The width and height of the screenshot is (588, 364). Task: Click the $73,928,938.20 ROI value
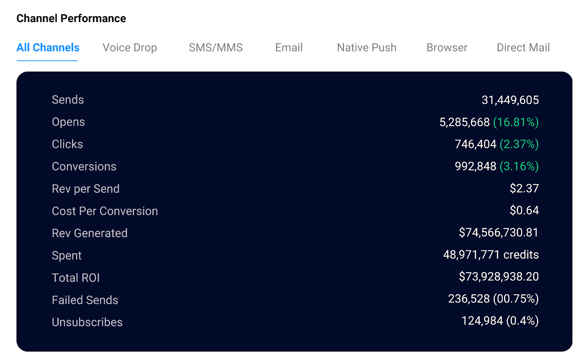coord(499,277)
